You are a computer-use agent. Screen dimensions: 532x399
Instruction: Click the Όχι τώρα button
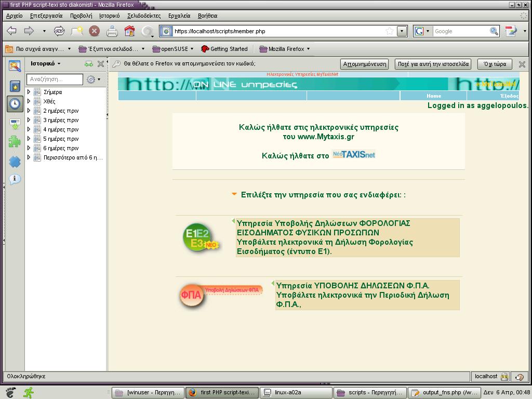(495, 64)
